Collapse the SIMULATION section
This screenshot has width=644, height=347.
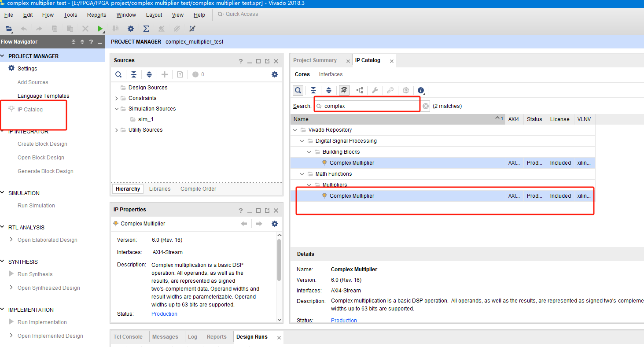(x=3, y=193)
